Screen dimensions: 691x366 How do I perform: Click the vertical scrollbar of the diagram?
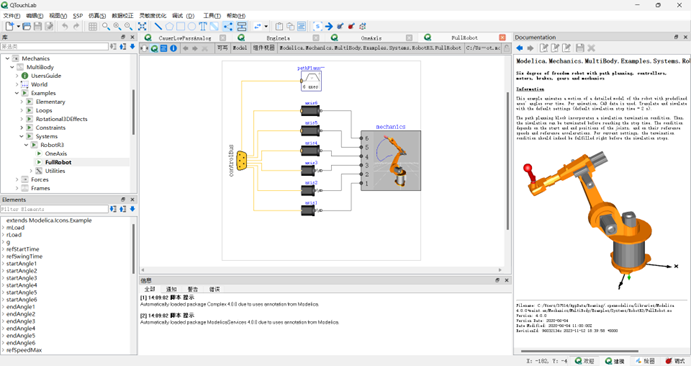507,161
